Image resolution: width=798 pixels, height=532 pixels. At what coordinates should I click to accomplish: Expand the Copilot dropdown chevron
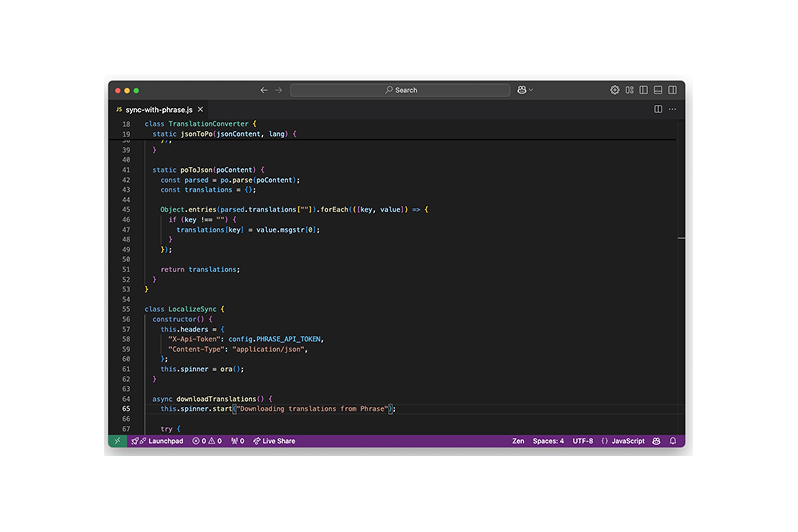[531, 90]
